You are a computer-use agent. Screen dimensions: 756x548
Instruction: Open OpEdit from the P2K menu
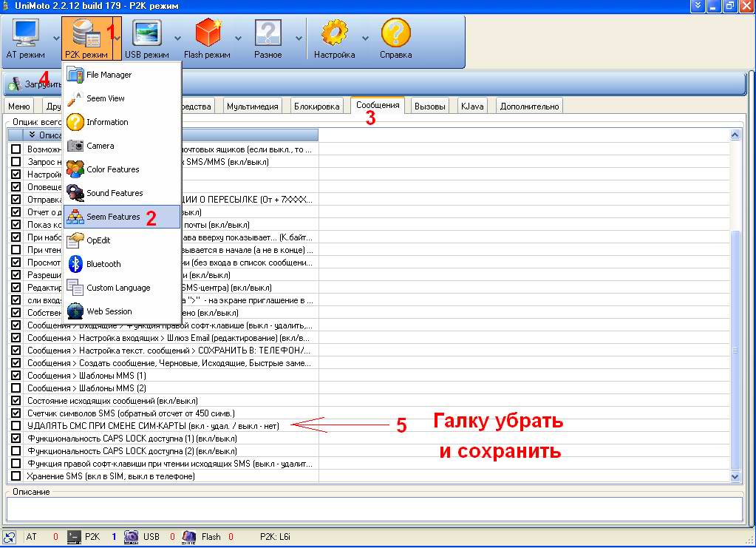point(123,240)
